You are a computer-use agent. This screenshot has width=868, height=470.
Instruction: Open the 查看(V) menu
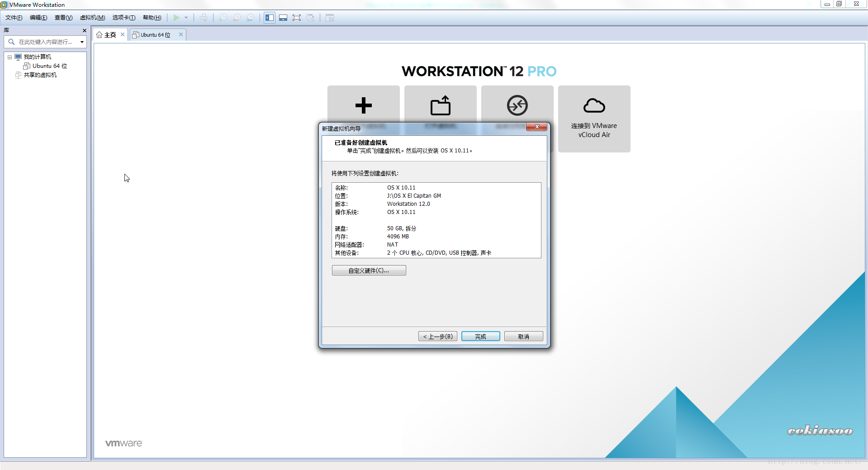[x=63, y=18]
